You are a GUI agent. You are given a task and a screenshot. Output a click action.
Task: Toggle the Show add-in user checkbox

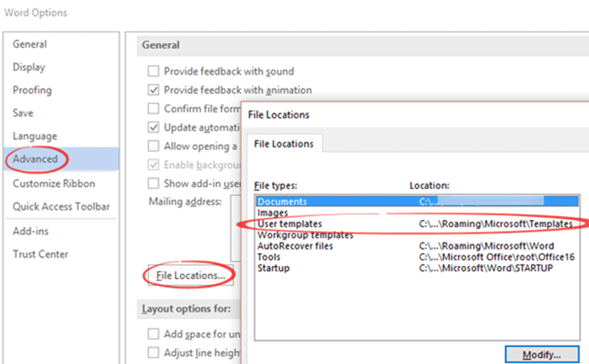(x=154, y=184)
